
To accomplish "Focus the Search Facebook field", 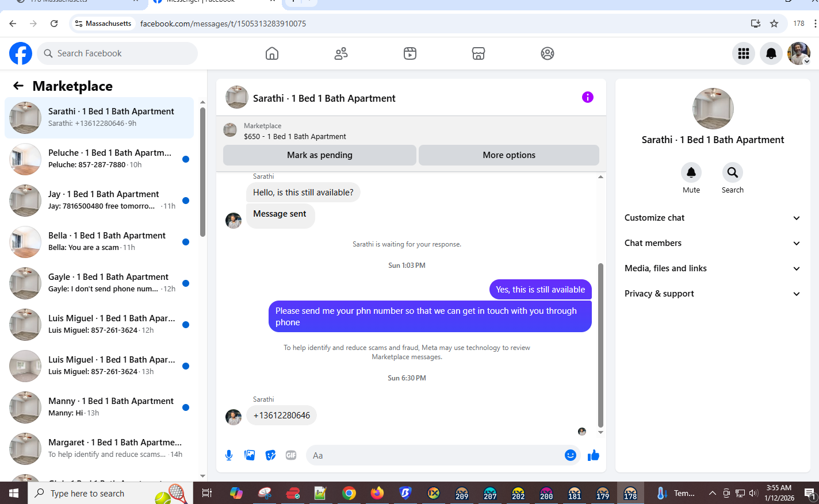I will (117, 53).
